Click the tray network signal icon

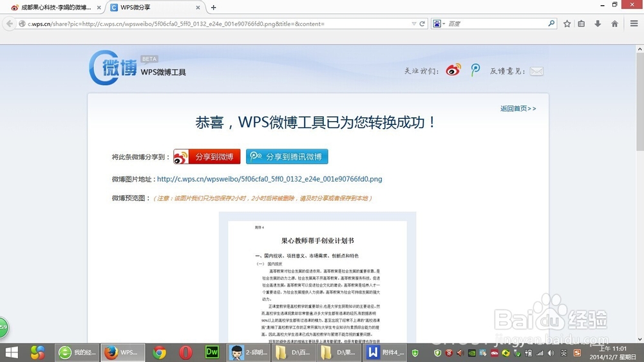[540, 353]
